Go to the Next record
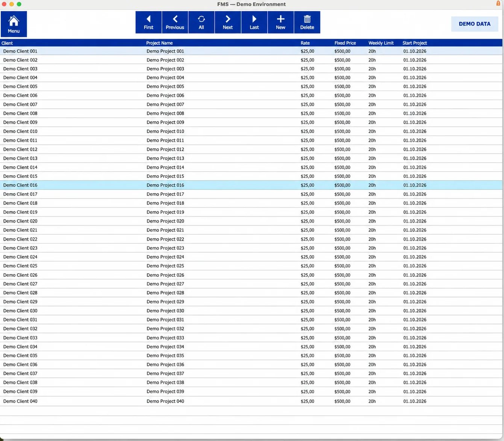 [228, 23]
